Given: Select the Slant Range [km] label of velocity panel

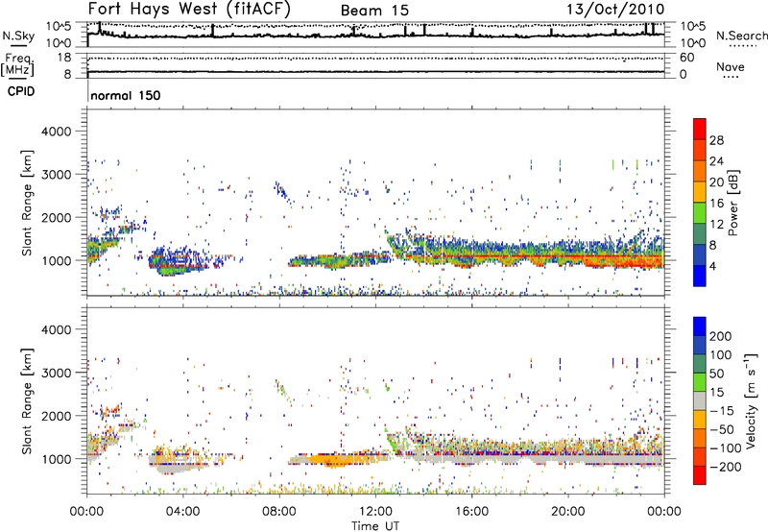Looking at the screenshot, I should (x=28, y=401).
